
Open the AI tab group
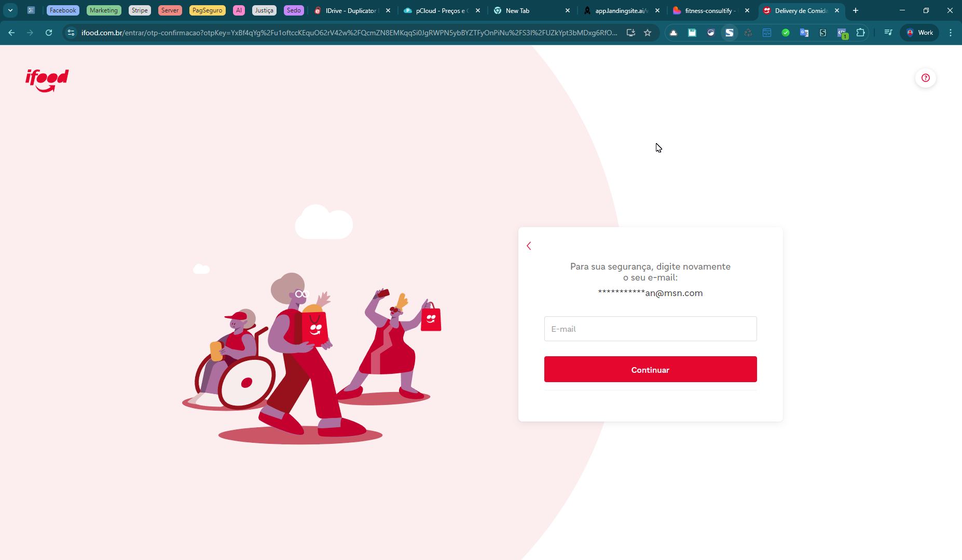pos(239,10)
